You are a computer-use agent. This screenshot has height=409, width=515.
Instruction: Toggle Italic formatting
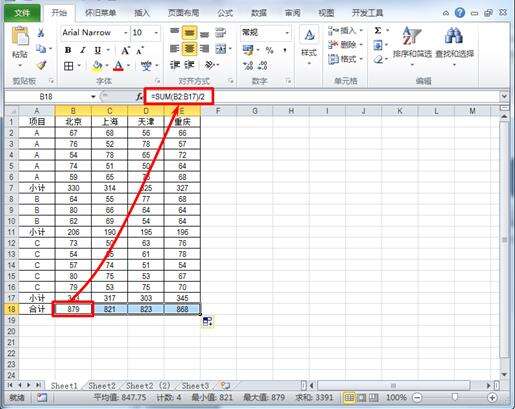tap(83, 50)
